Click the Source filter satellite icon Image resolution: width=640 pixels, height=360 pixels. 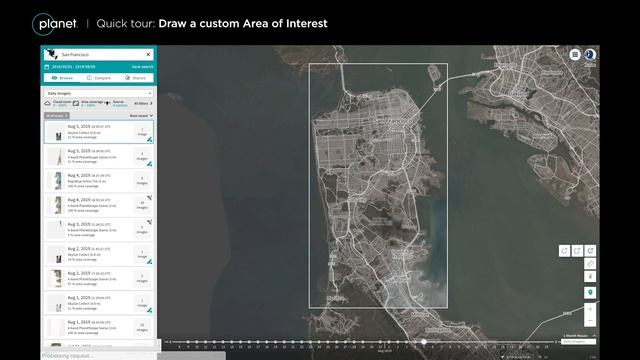coord(107,103)
